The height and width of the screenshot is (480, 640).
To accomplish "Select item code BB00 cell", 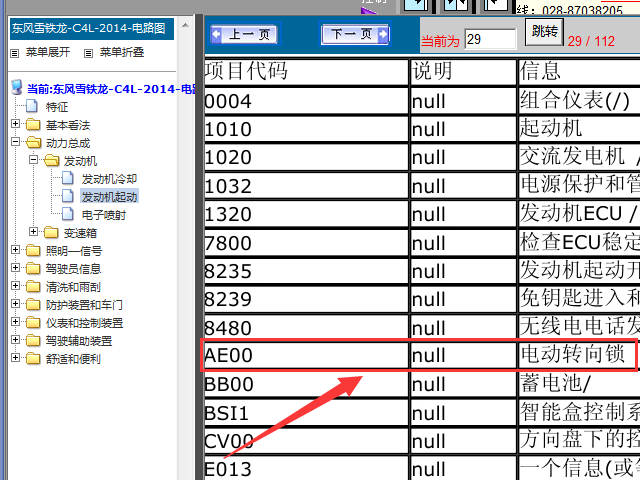I will tap(306, 384).
